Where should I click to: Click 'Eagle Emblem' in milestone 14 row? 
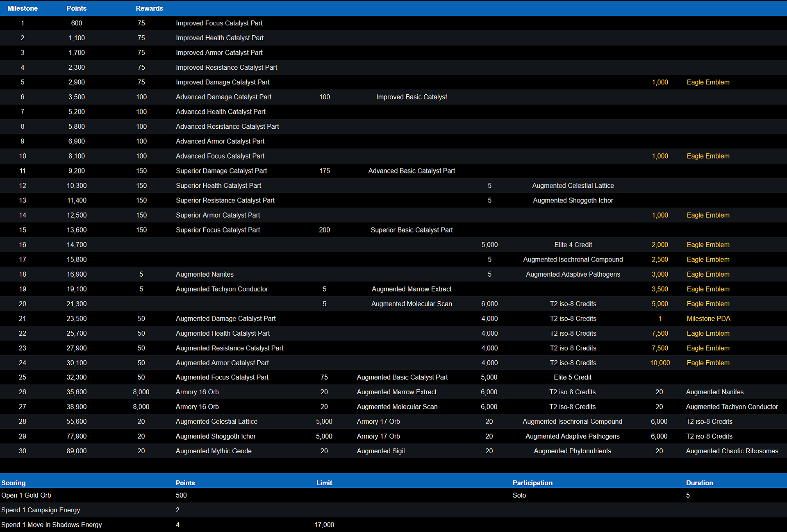pos(708,215)
